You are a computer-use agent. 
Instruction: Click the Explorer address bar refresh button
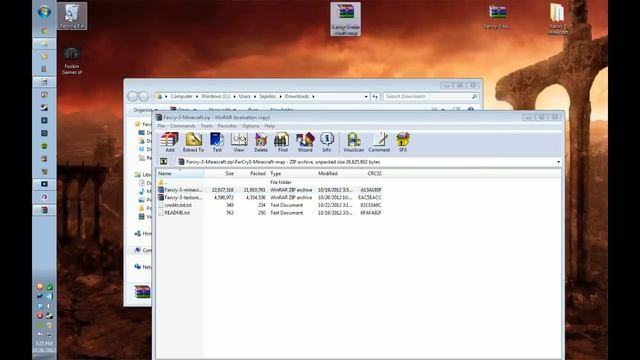(375, 97)
